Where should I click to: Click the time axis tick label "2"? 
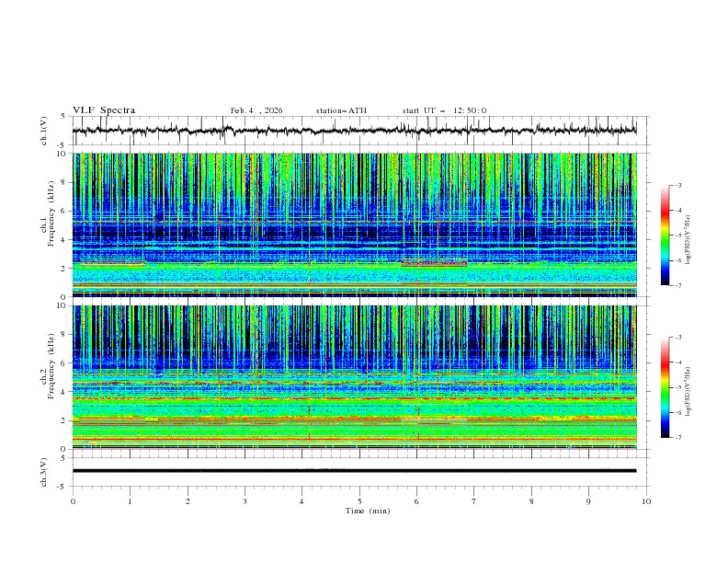[188, 501]
